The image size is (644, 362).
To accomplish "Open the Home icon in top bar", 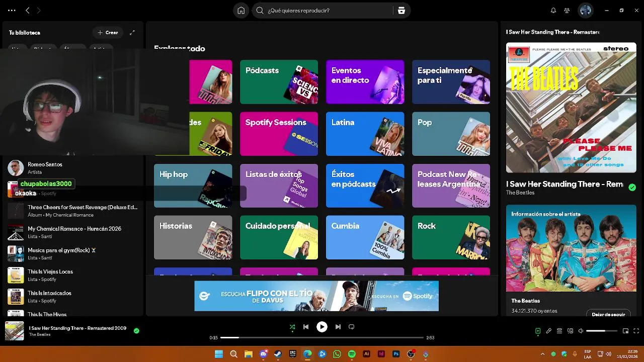I will click(x=241, y=11).
